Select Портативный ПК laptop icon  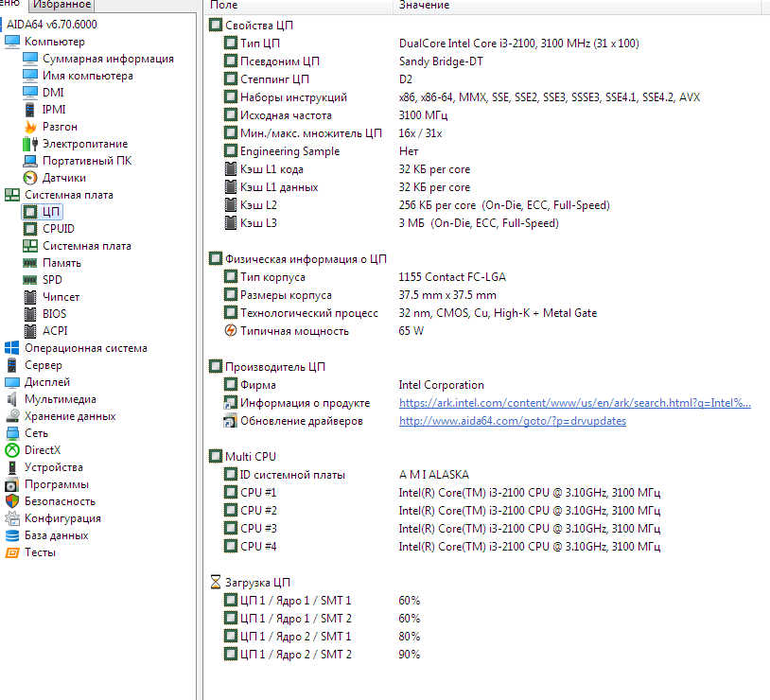[x=30, y=161]
